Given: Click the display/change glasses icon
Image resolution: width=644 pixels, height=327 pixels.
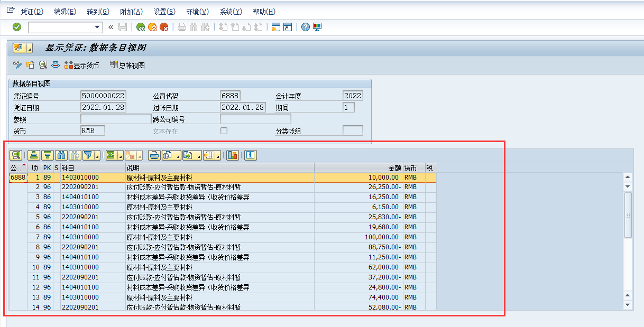Looking at the screenshot, I should 17,64.
